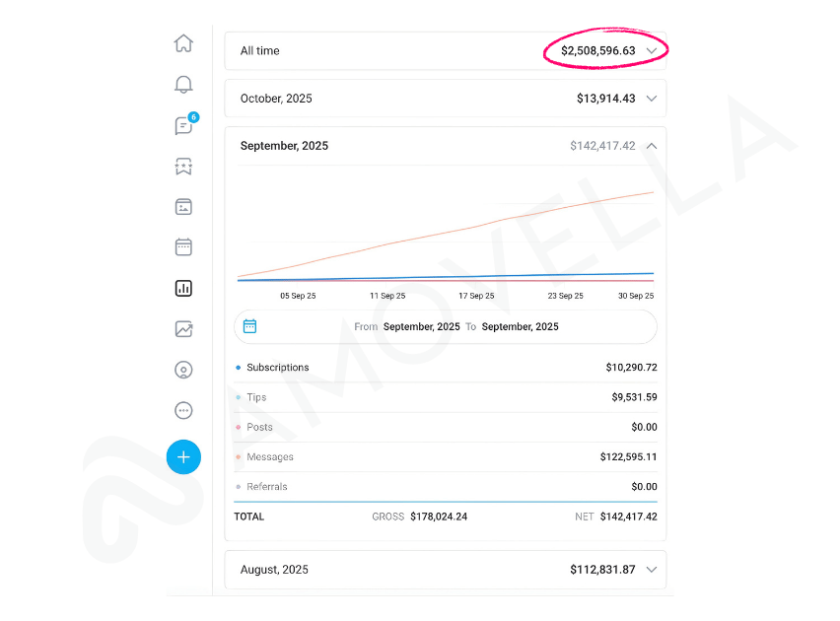Screen dimensions: 840x621
Task: Open the vault media card icon
Action: 183,207
